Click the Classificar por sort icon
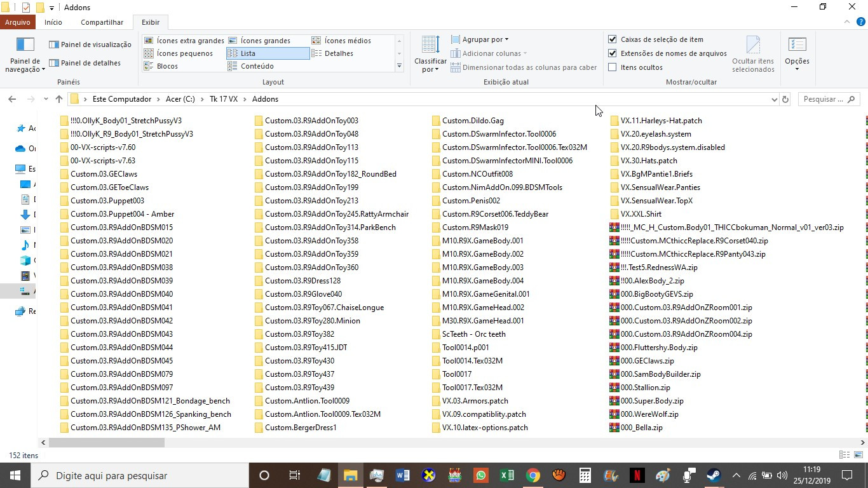 430,46
